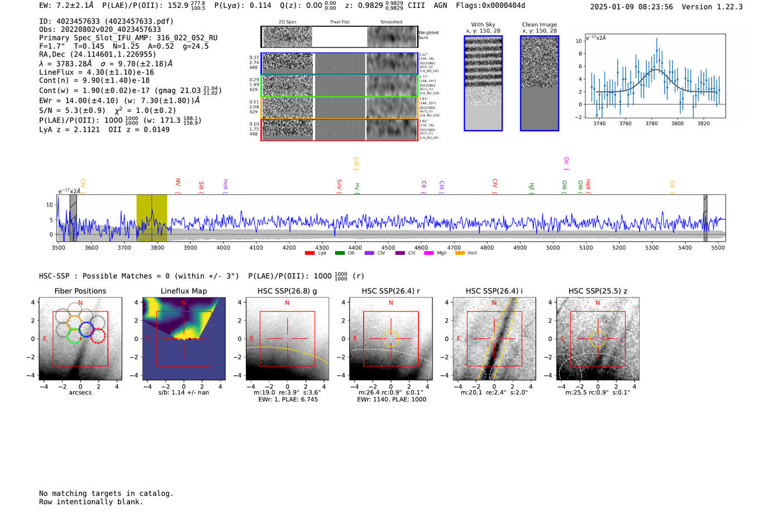This screenshot has height=532, width=782.
Task: Open the HSC SSP(25.5) z image
Action: (x=598, y=339)
